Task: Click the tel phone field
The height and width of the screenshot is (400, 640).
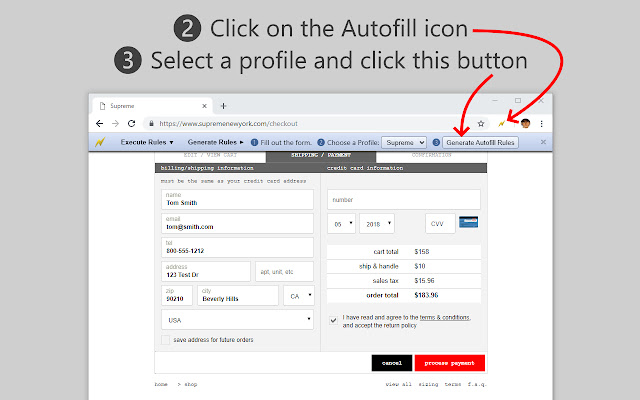Action: point(237,247)
